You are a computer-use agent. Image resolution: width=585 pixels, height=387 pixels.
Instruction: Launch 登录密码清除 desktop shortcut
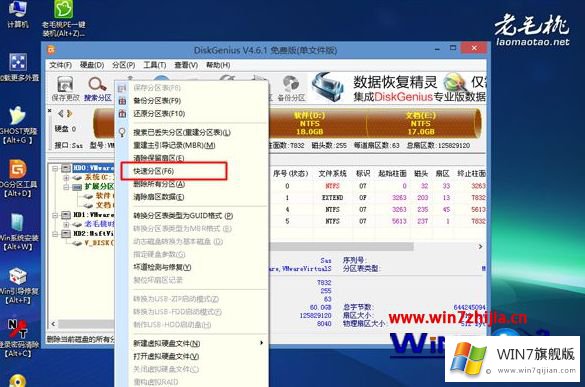(18, 338)
